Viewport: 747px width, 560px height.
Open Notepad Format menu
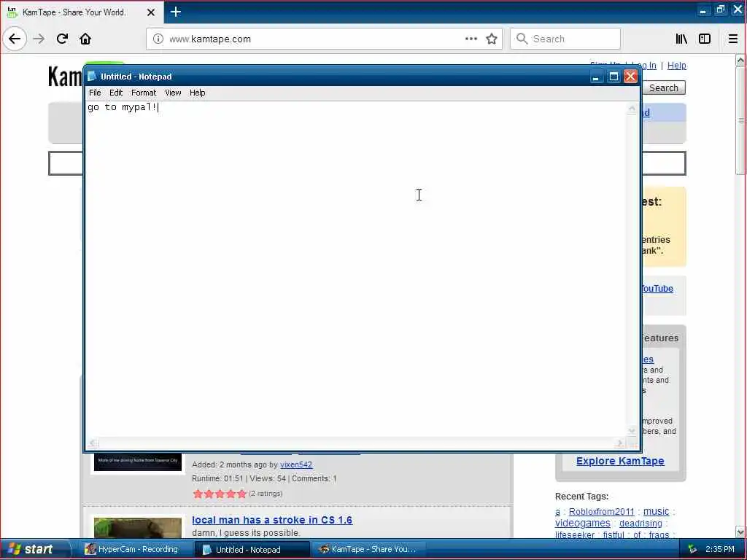tap(144, 93)
